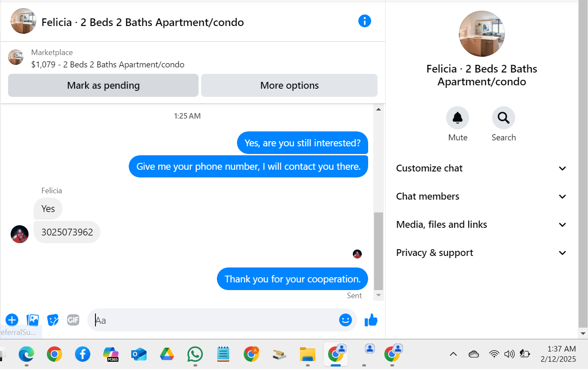Click chat scrollbar thumb

point(378,251)
